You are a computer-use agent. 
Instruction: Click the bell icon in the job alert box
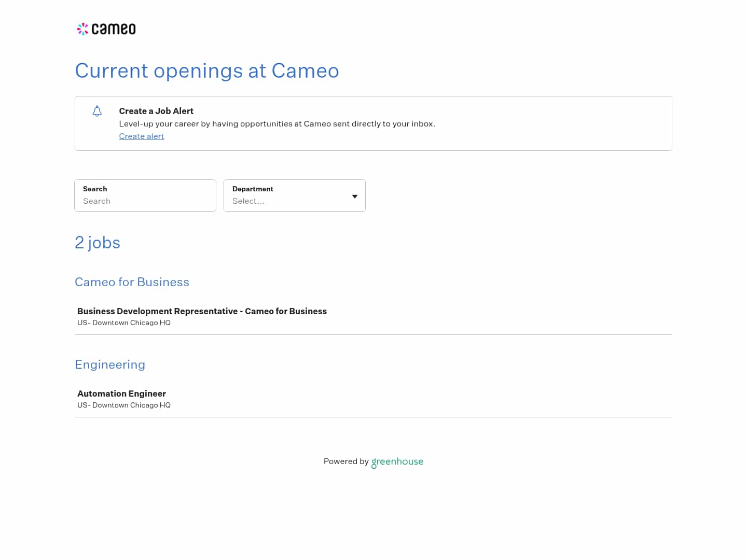click(x=97, y=111)
